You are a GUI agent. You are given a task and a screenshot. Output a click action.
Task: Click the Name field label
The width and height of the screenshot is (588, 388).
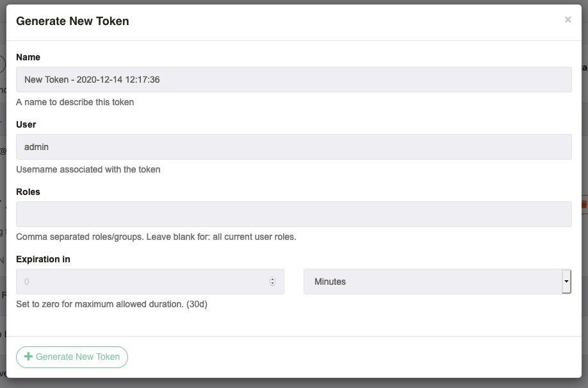(x=28, y=57)
